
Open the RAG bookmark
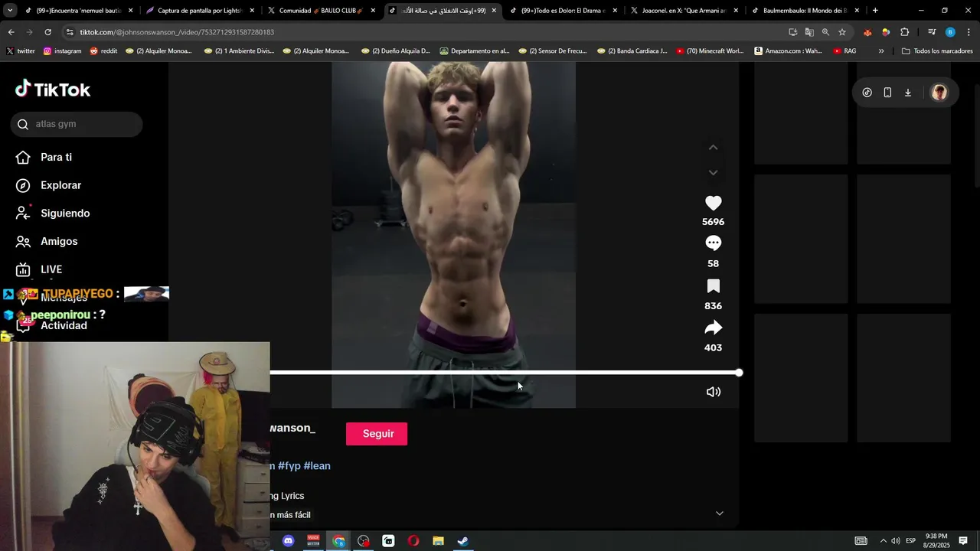tap(844, 51)
